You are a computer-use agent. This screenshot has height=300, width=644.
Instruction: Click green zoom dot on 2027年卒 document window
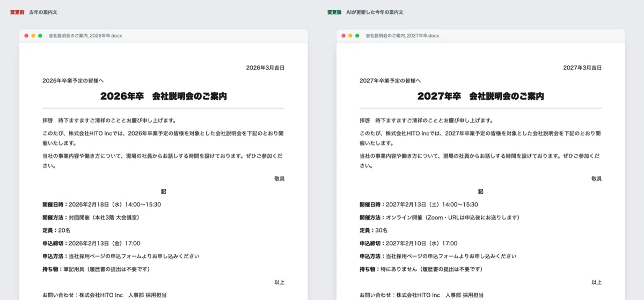[x=357, y=35]
